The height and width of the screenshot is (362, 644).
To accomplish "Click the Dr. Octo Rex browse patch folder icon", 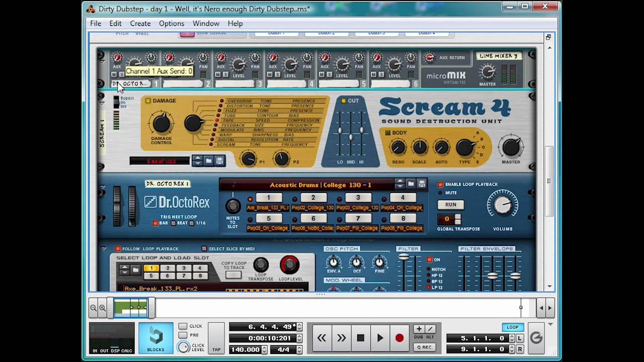I will click(411, 184).
